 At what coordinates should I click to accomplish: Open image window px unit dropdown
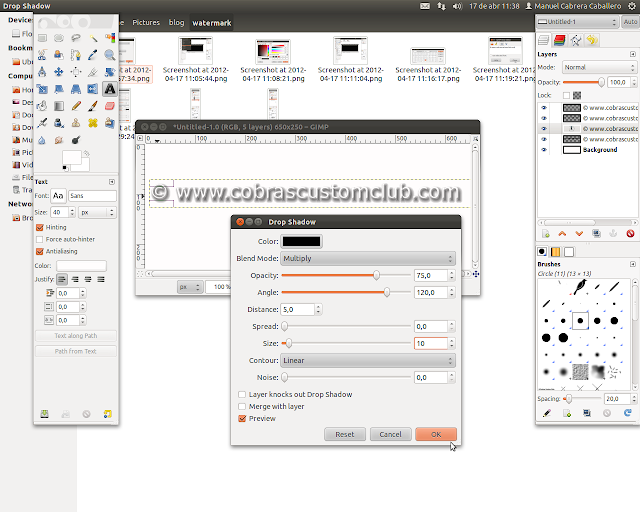pos(189,287)
